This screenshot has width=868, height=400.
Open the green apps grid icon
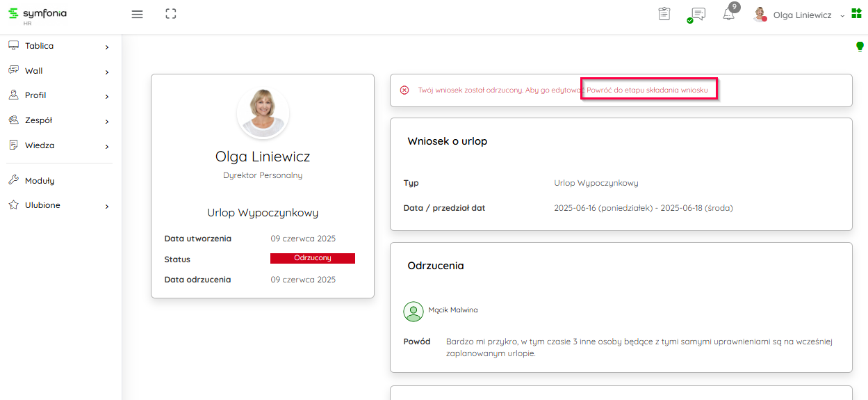856,14
